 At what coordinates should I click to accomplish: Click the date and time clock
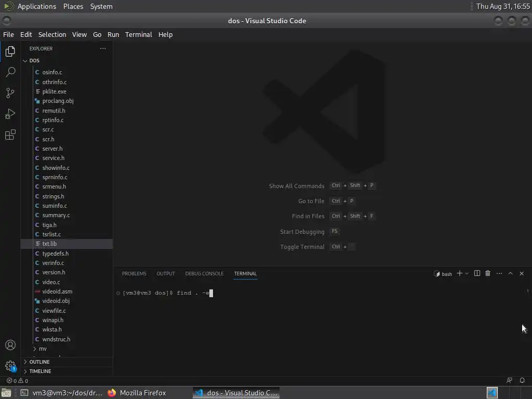pyautogui.click(x=503, y=6)
